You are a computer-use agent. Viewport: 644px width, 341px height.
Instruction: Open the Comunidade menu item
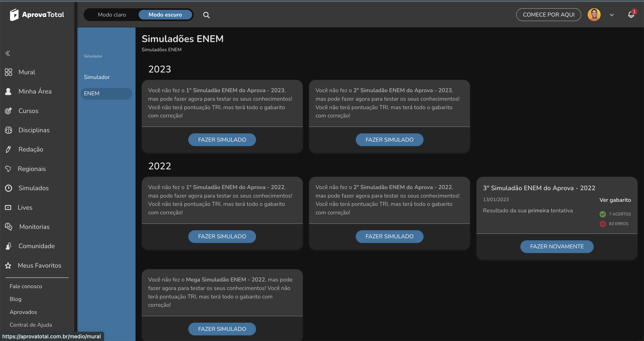36,246
